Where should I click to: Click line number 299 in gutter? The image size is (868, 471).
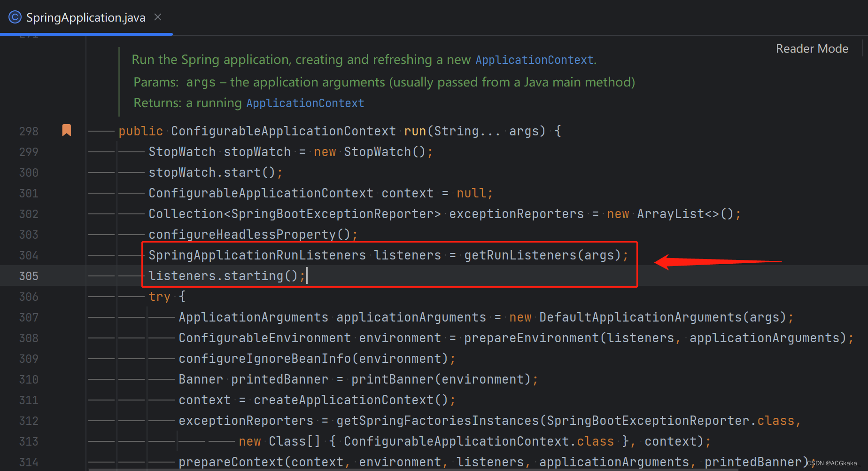point(29,152)
